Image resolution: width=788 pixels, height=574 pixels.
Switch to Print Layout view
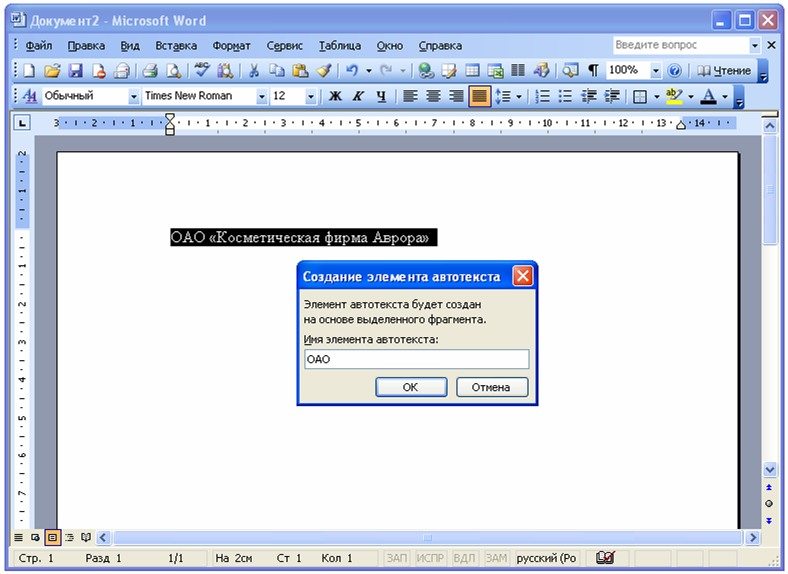tap(52, 537)
